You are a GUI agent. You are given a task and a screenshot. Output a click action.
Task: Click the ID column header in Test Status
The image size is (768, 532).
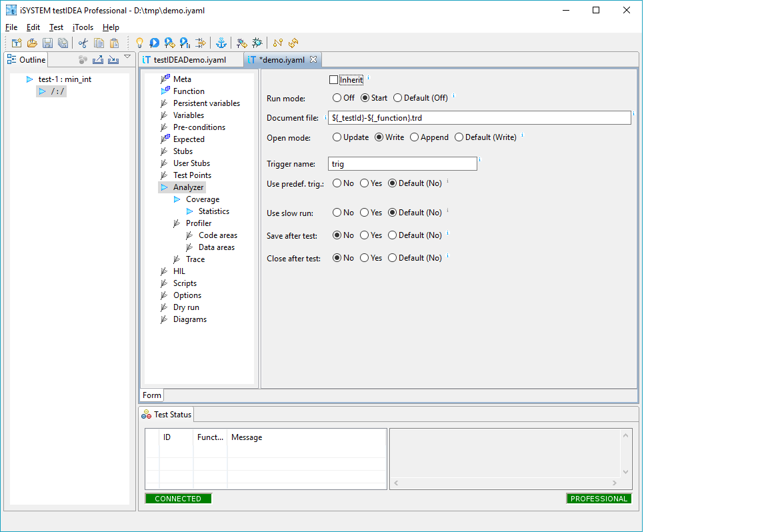point(167,437)
